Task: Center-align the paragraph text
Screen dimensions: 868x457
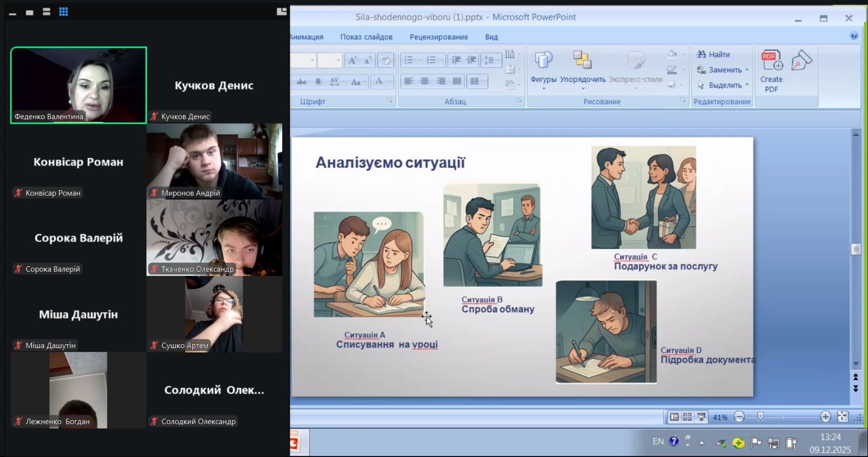Action: [x=425, y=81]
